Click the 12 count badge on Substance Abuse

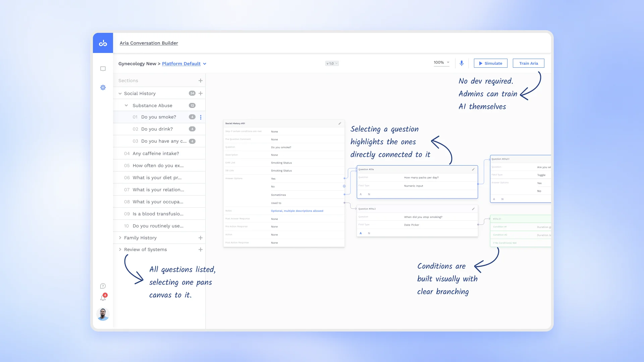tap(192, 105)
